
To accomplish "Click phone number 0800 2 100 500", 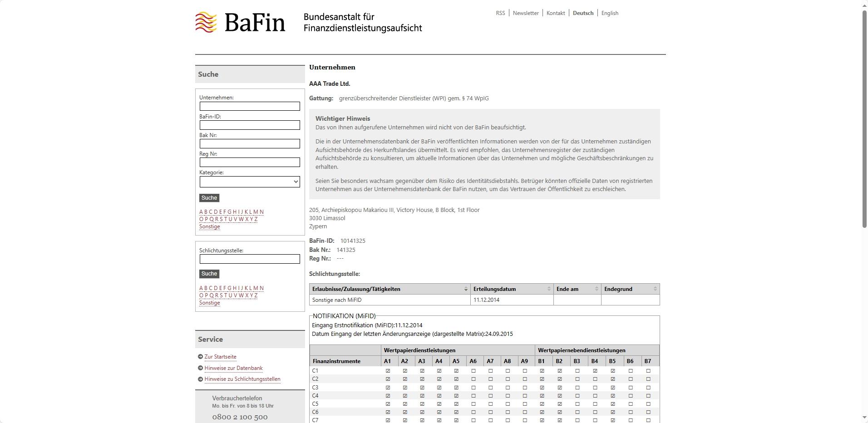I will tap(240, 417).
